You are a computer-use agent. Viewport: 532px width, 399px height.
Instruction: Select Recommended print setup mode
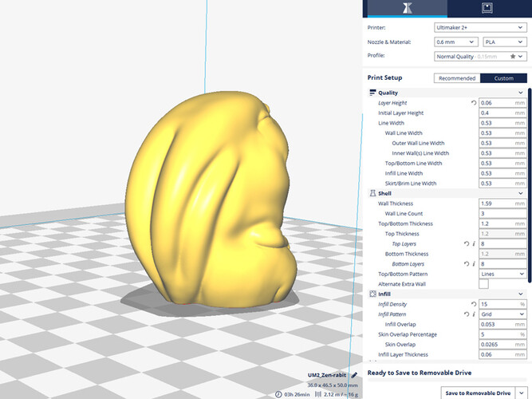457,78
